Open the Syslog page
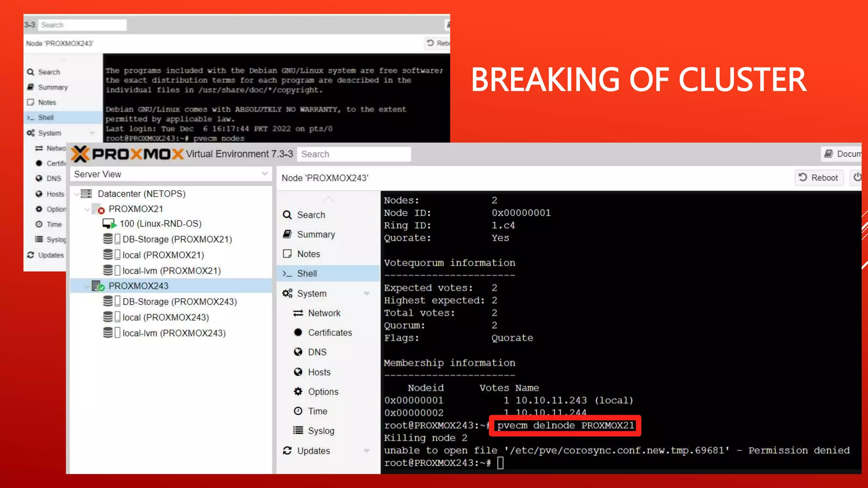 (x=328, y=430)
